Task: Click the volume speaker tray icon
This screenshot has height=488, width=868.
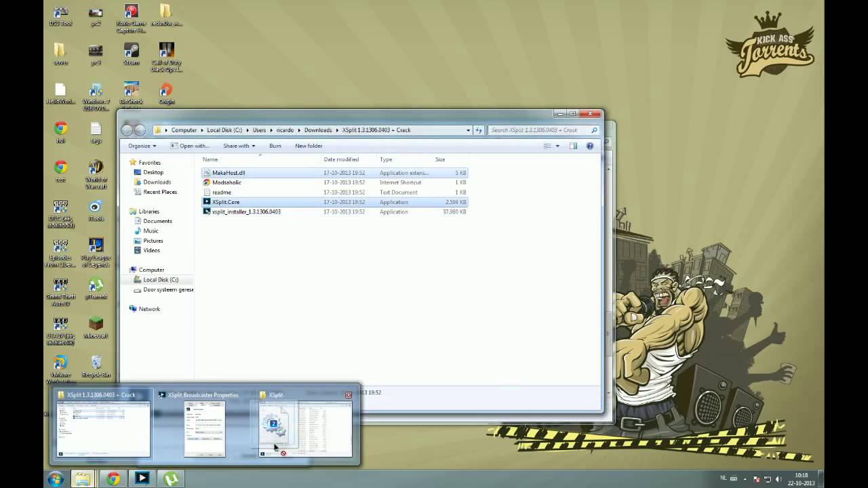Action: click(778, 479)
